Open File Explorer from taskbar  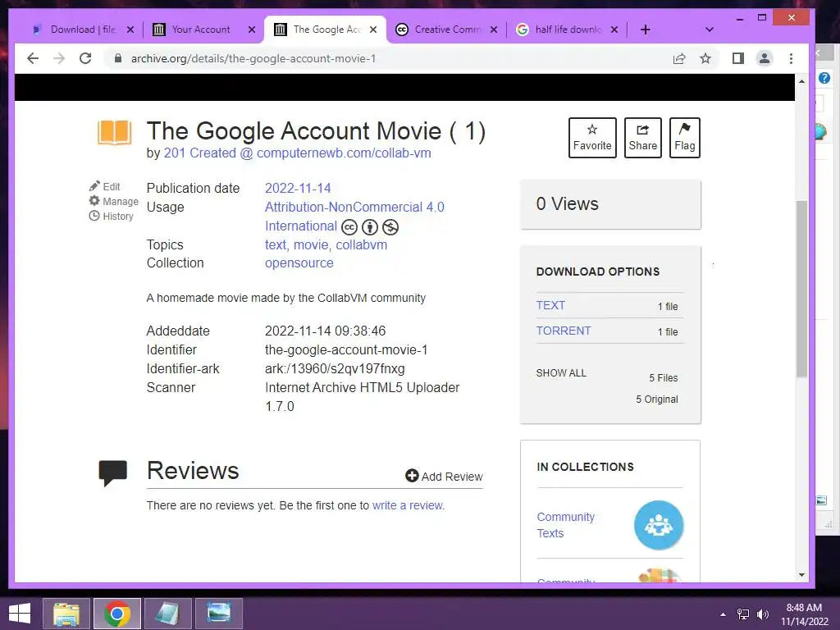tap(66, 614)
